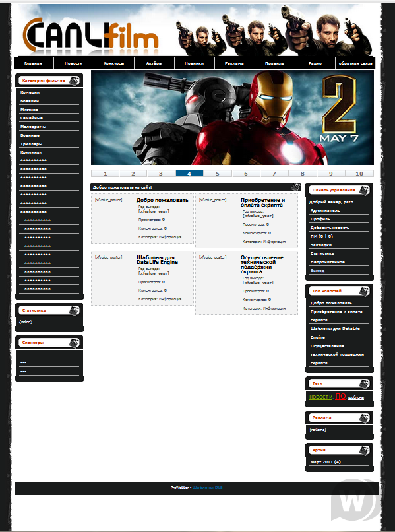
Task: Open the Новости menu item
Action: click(x=74, y=63)
